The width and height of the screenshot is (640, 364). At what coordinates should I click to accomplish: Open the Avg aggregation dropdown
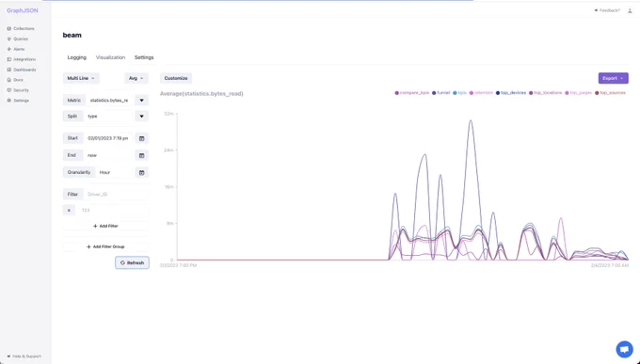(x=136, y=78)
